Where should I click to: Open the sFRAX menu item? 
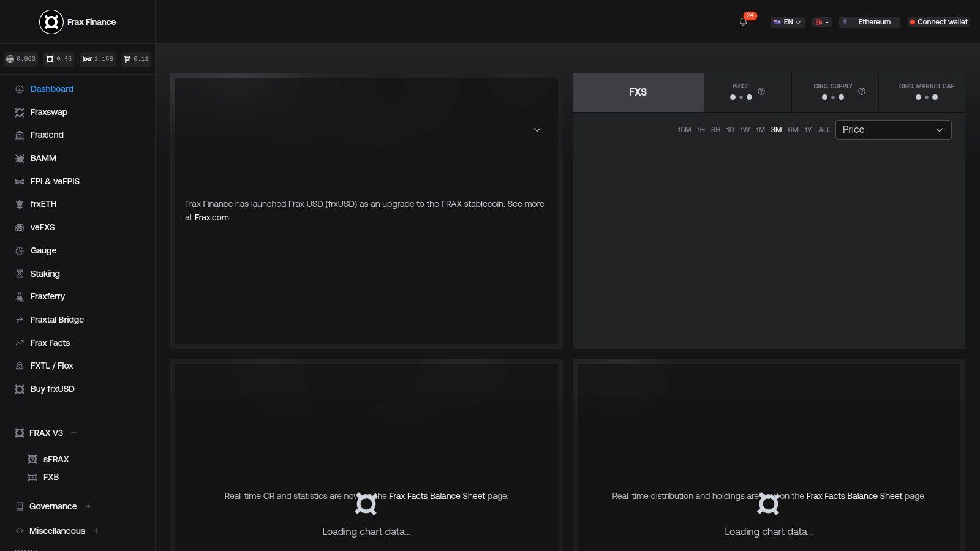click(56, 459)
